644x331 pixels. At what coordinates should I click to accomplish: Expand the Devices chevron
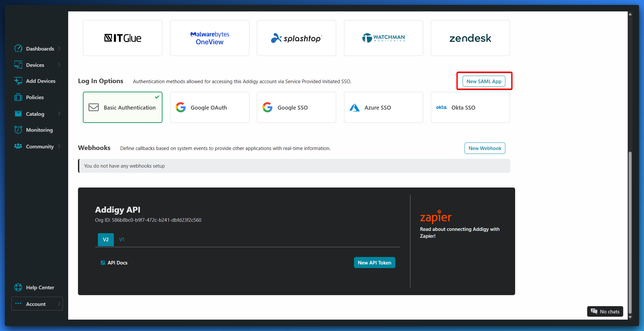coord(59,65)
